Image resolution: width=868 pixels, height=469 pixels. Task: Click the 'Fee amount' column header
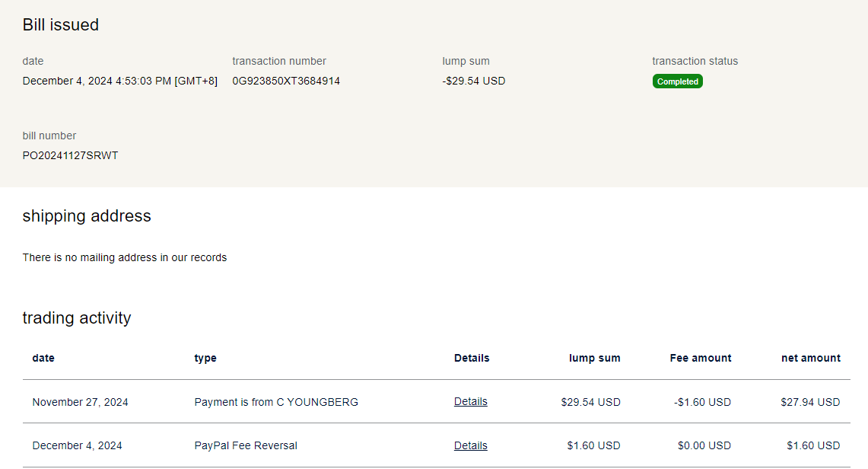(700, 358)
